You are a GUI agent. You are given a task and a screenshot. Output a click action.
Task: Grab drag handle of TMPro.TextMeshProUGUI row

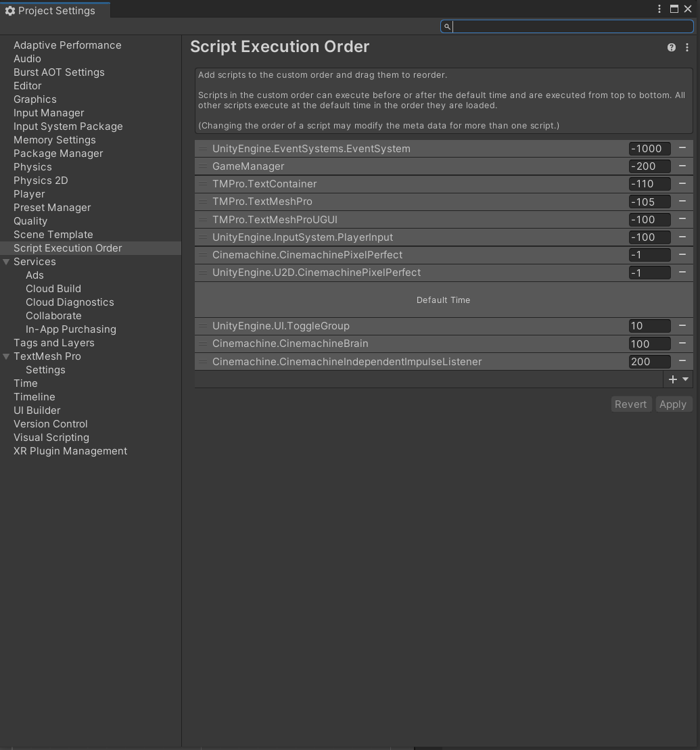[x=203, y=220]
